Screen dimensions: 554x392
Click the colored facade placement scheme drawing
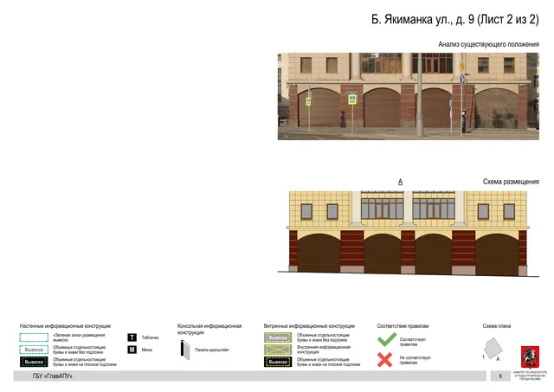pyautogui.click(x=408, y=233)
